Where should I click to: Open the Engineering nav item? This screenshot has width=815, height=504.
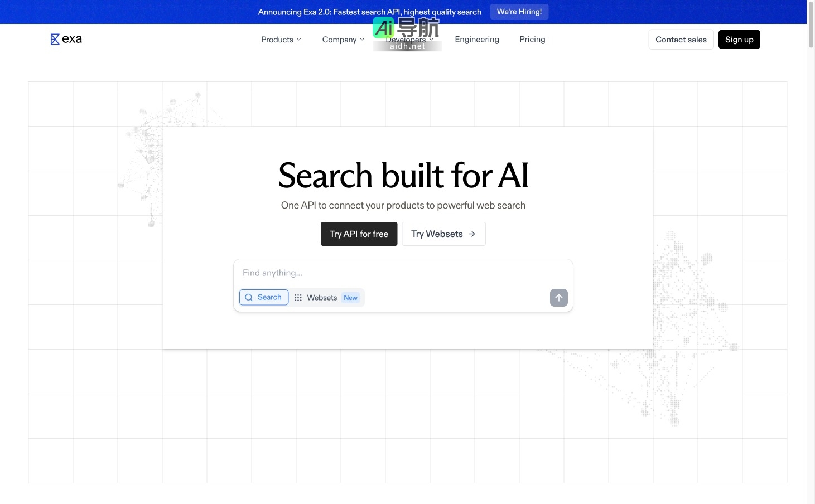pyautogui.click(x=476, y=40)
